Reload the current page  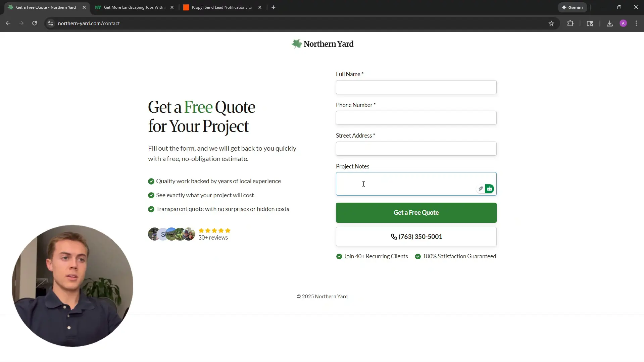[35, 23]
